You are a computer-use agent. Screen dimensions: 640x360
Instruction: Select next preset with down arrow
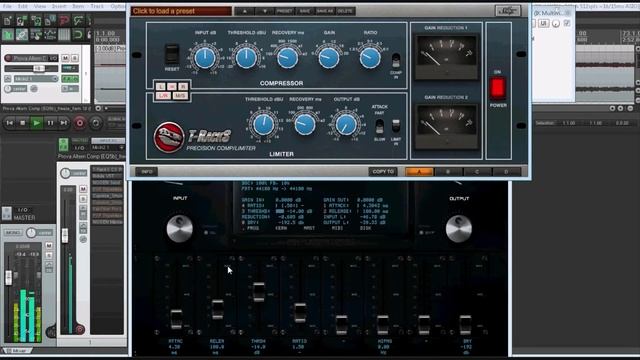[264, 11]
